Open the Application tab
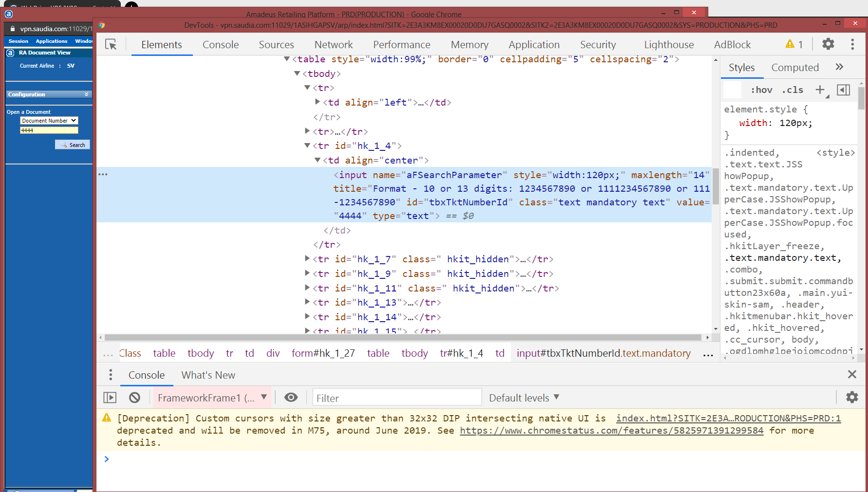 (x=534, y=44)
